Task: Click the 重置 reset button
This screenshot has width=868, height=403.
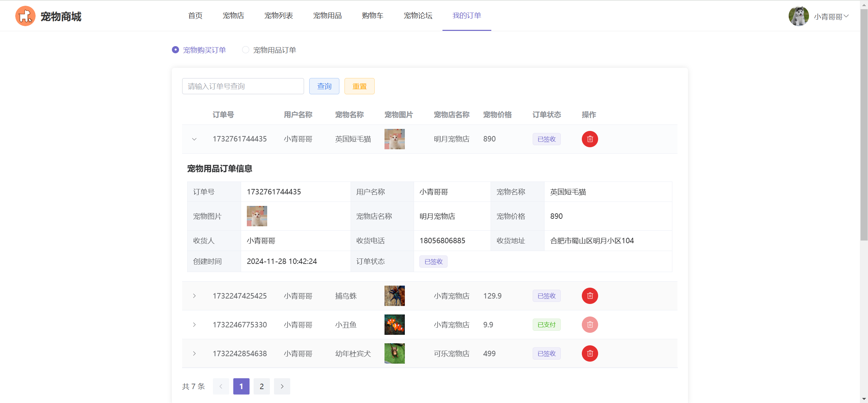Action: pyautogui.click(x=359, y=86)
